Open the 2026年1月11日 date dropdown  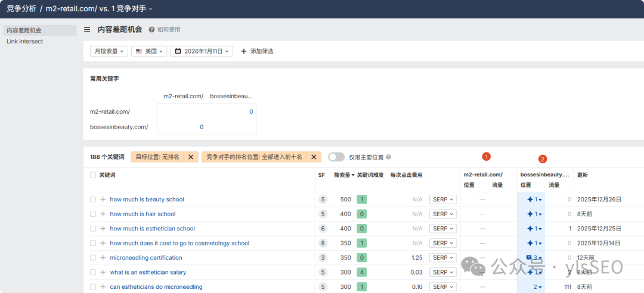click(x=202, y=51)
